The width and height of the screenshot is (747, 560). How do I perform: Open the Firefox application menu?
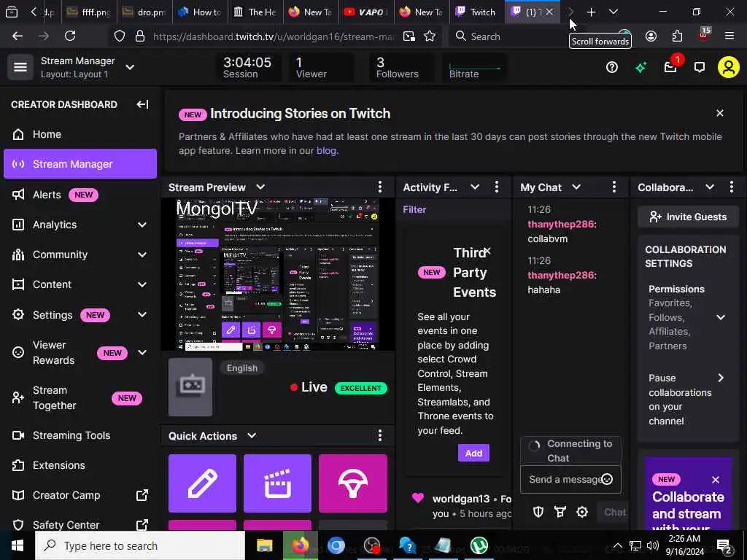pyautogui.click(x=729, y=36)
